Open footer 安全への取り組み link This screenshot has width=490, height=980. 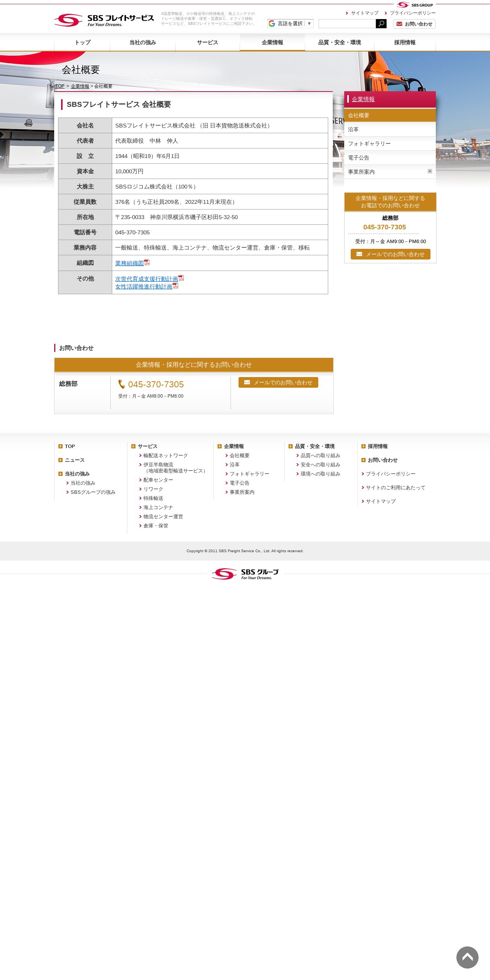coord(321,464)
